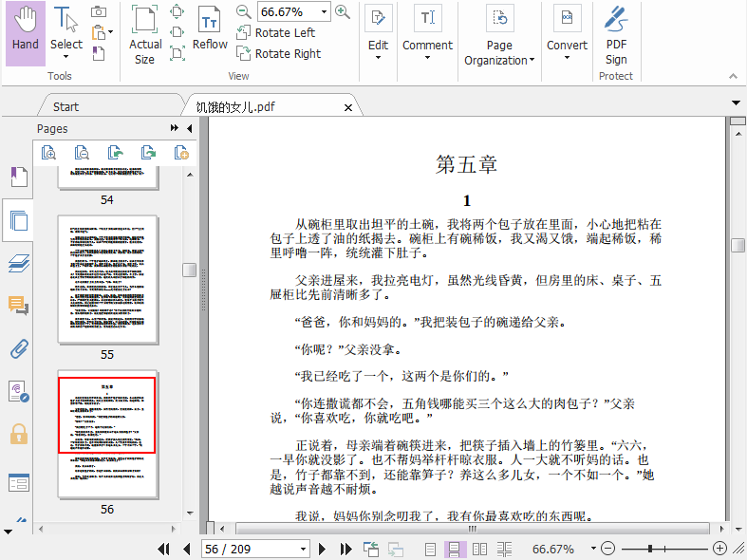747x560 pixels.
Task: Open the Security lock sidebar panel
Action: point(19,435)
